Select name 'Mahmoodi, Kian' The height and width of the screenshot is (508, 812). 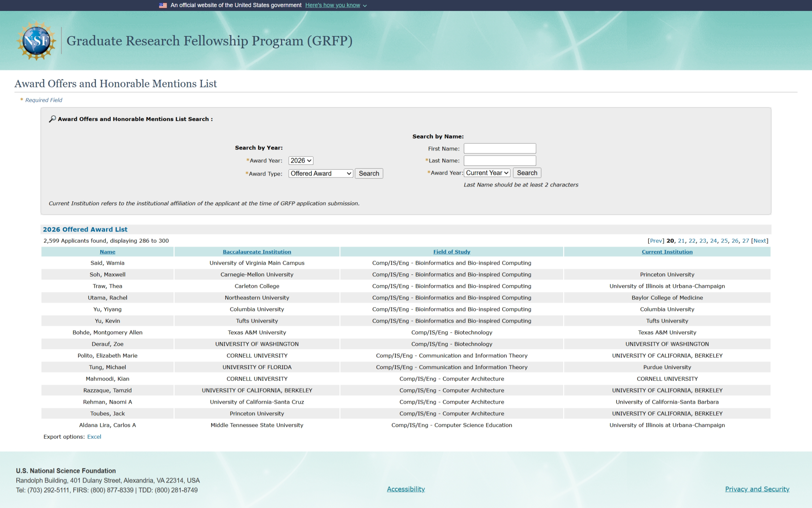coord(107,379)
